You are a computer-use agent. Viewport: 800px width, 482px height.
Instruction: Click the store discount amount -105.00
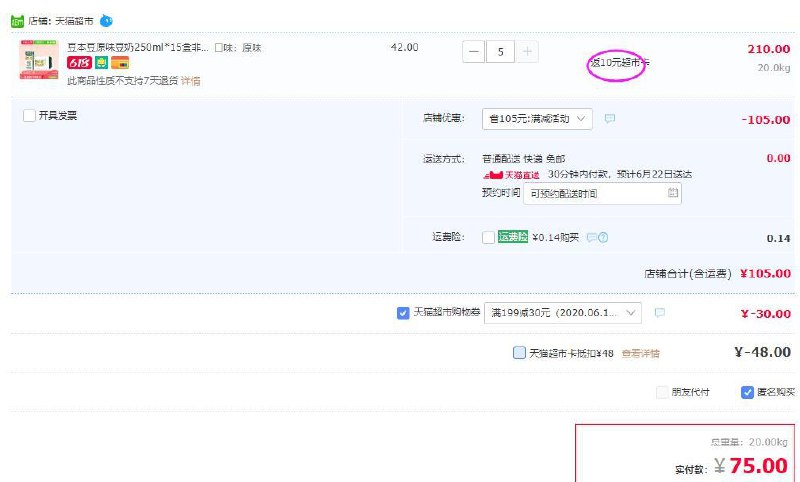766,120
